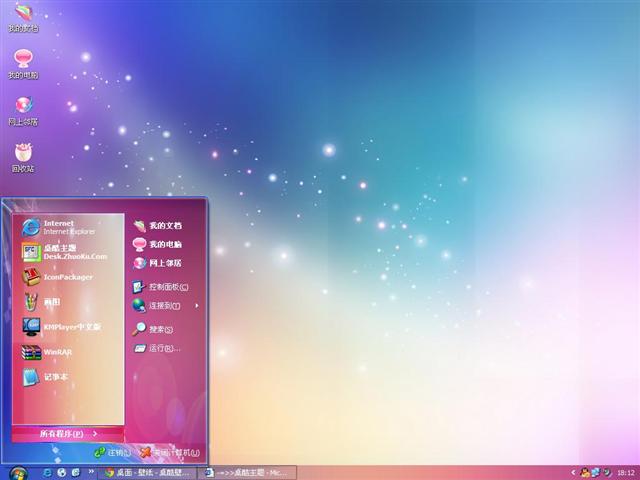
Task: Switch to 桌面 - 壁纸 Chrome taskbar window
Action: [147, 473]
